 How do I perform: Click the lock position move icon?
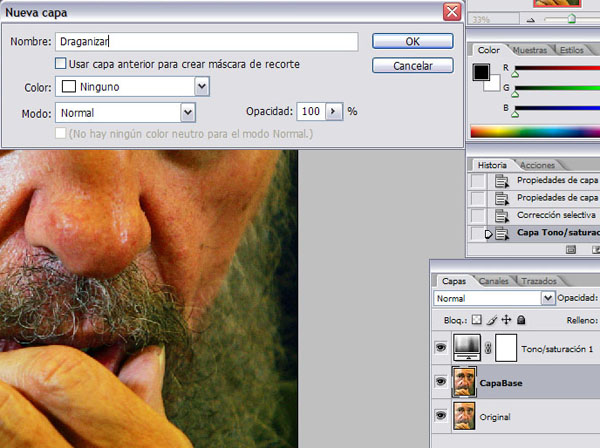[x=506, y=320]
